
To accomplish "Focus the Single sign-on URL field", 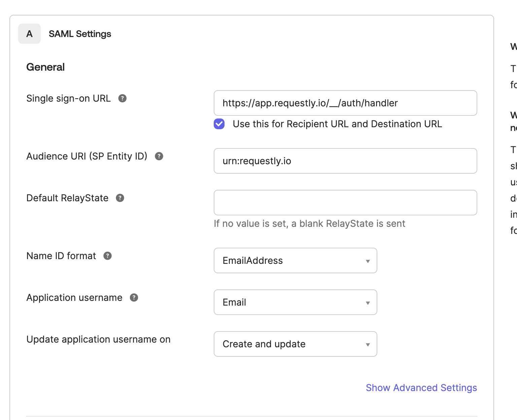I will point(345,103).
